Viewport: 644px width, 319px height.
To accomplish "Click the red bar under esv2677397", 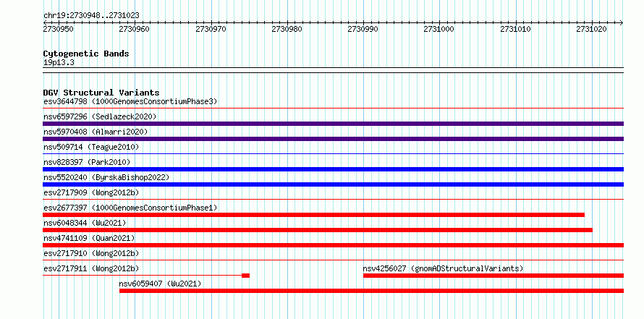I will (314, 215).
